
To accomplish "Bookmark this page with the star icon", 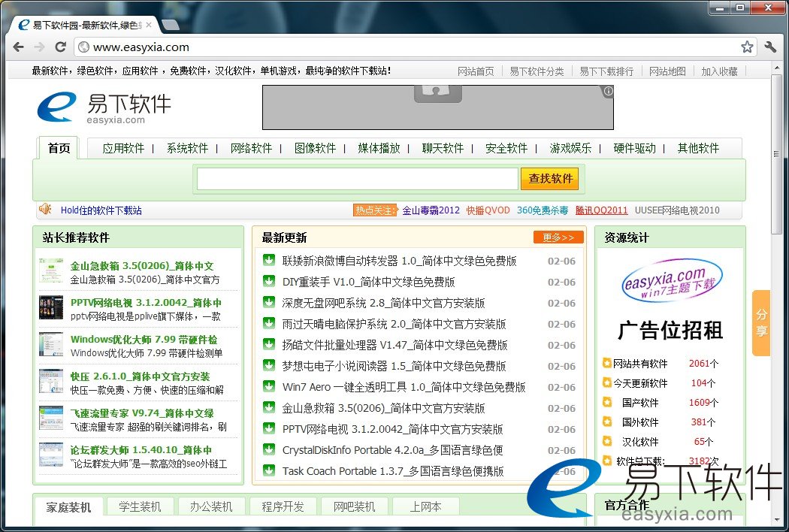I will click(747, 47).
